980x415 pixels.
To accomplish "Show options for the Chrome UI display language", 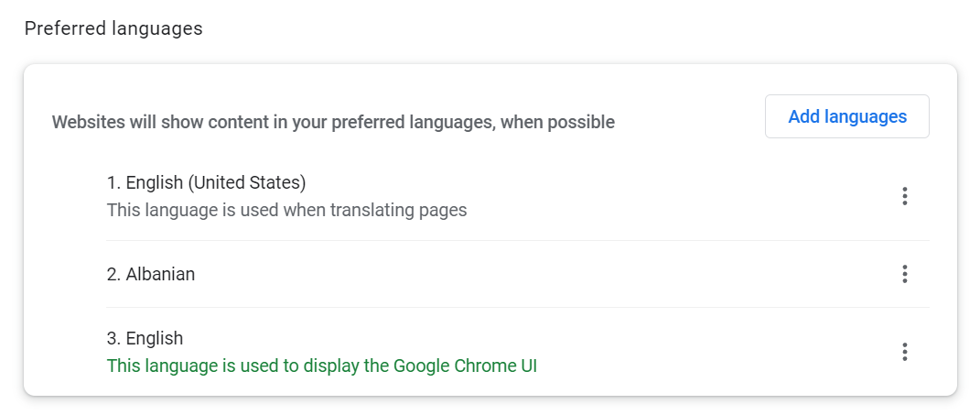I will coord(904,352).
